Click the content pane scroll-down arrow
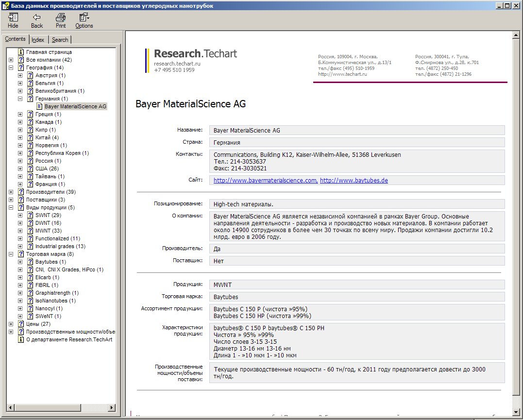Viewport: 523px width, 420px height. 516,412
